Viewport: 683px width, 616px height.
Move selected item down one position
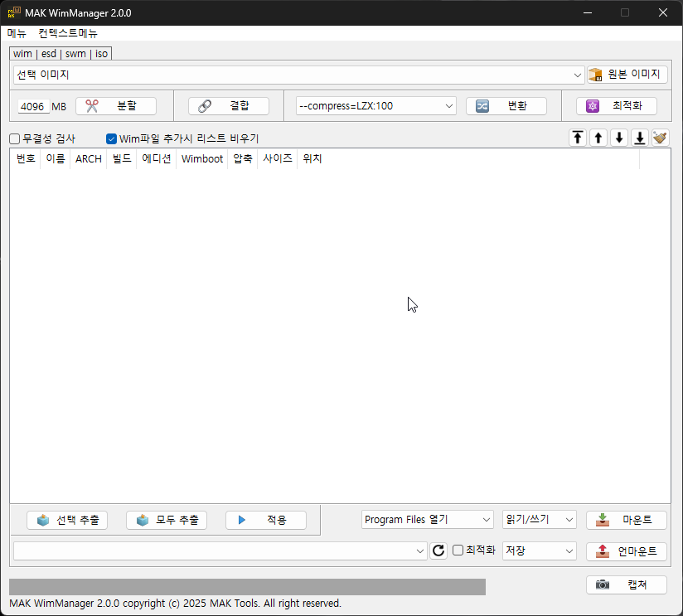pos(619,138)
